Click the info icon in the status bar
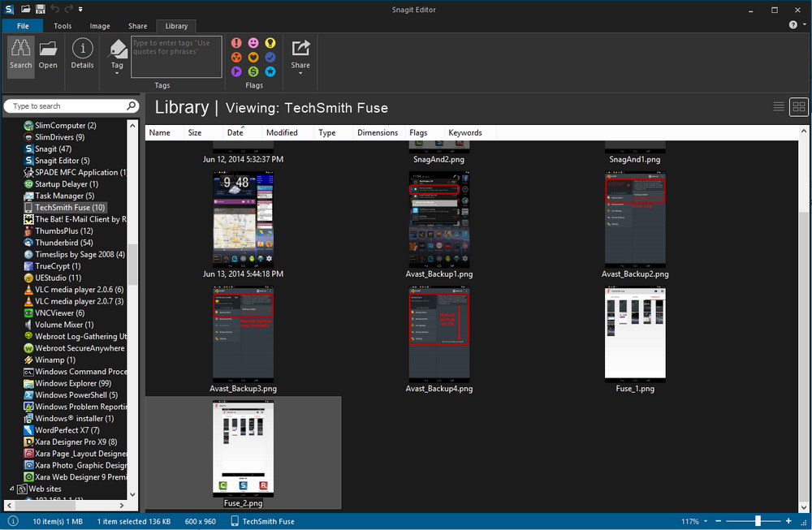The image size is (812, 530). click(x=14, y=521)
